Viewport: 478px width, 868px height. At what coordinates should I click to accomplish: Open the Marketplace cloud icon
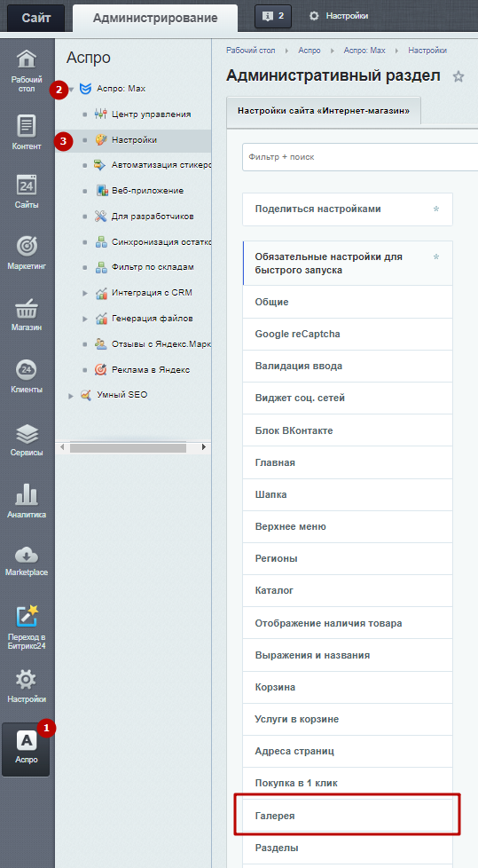coord(27,554)
